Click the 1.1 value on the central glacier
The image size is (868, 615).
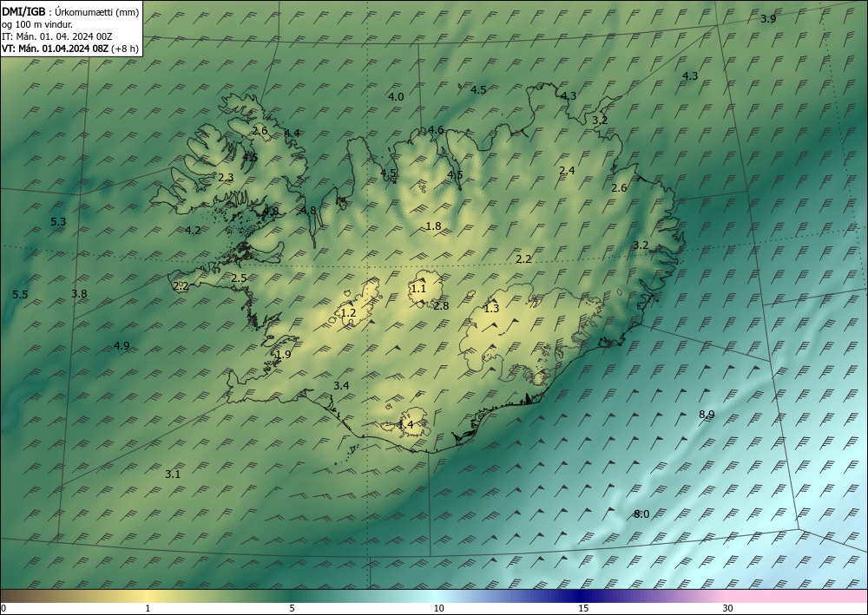(418, 288)
